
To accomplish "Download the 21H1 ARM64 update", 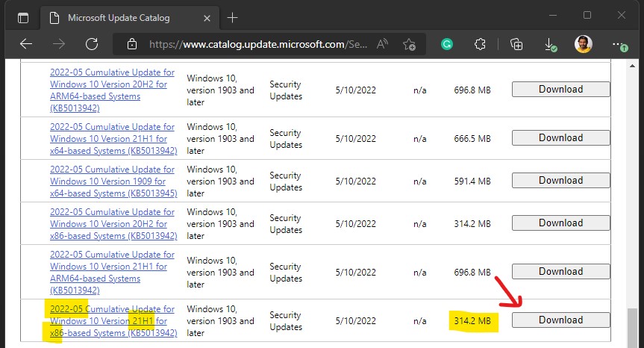I will coord(560,272).
